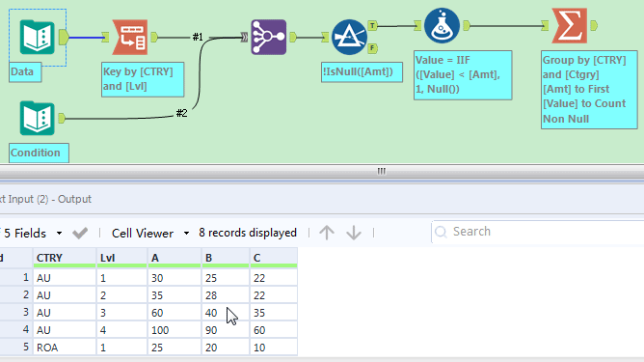Select the Condition text input tool
Image resolution: width=644 pixels, height=362 pixels.
(37, 118)
